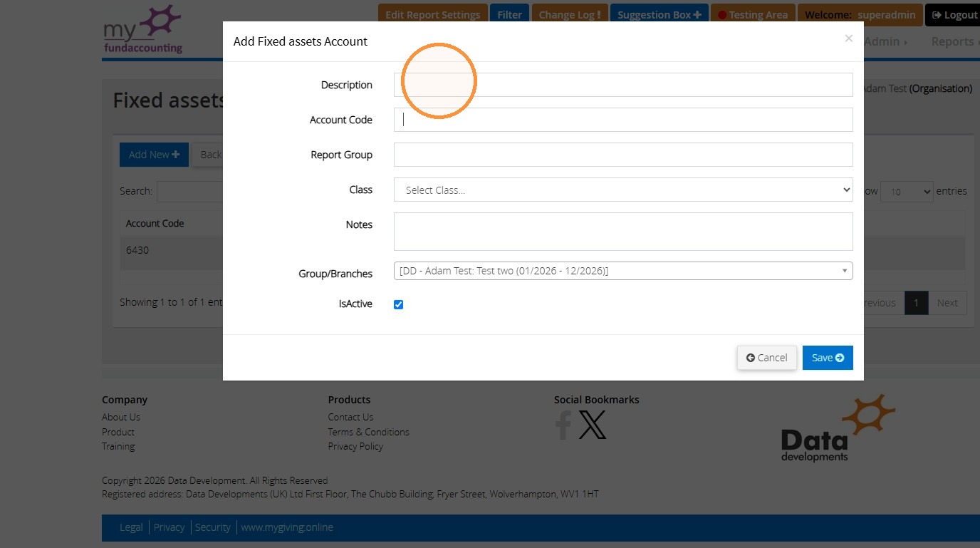Open the Select Class dropdown

click(x=623, y=190)
